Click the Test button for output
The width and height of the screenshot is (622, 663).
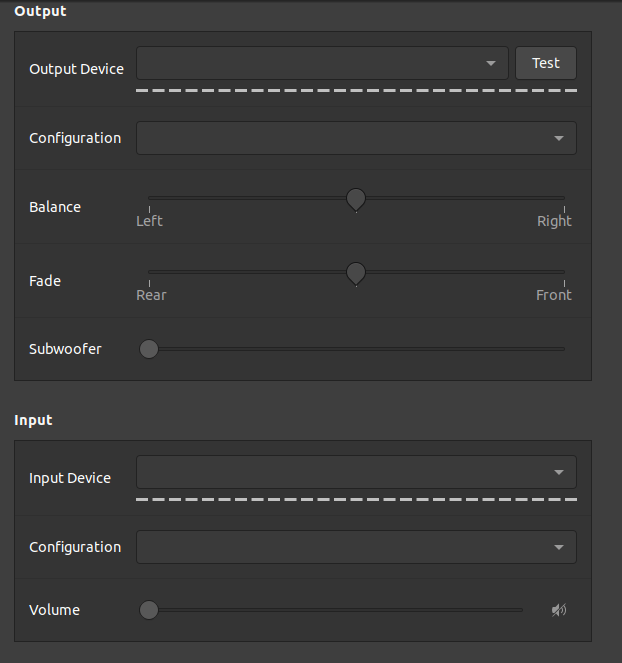coord(546,63)
